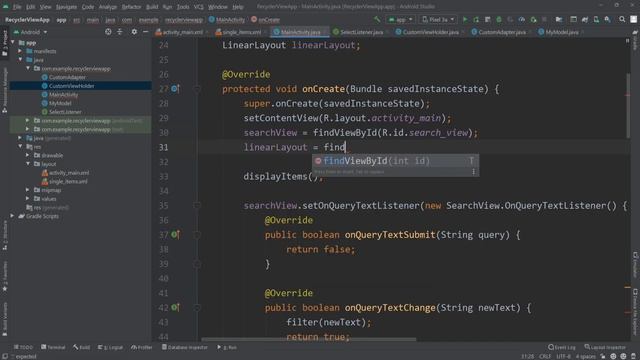Open the Refactor menu

pos(131,7)
